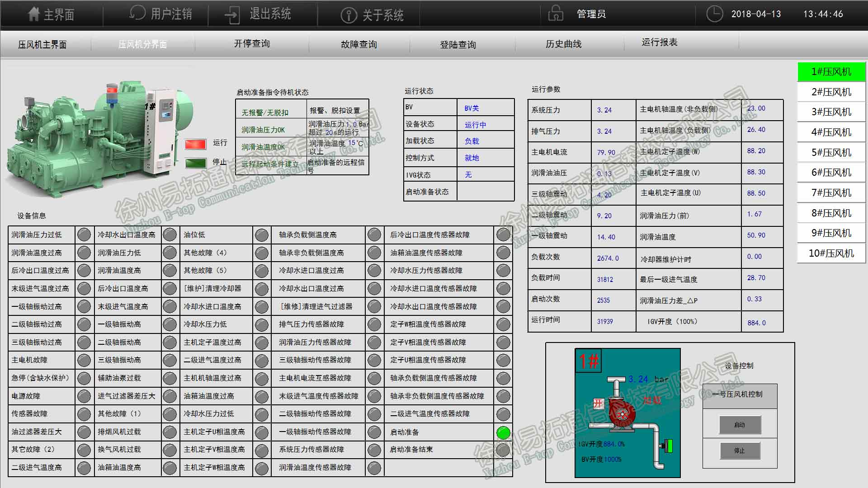
Task: Click the green 启动准备 indicator lamp
Action: point(503,432)
